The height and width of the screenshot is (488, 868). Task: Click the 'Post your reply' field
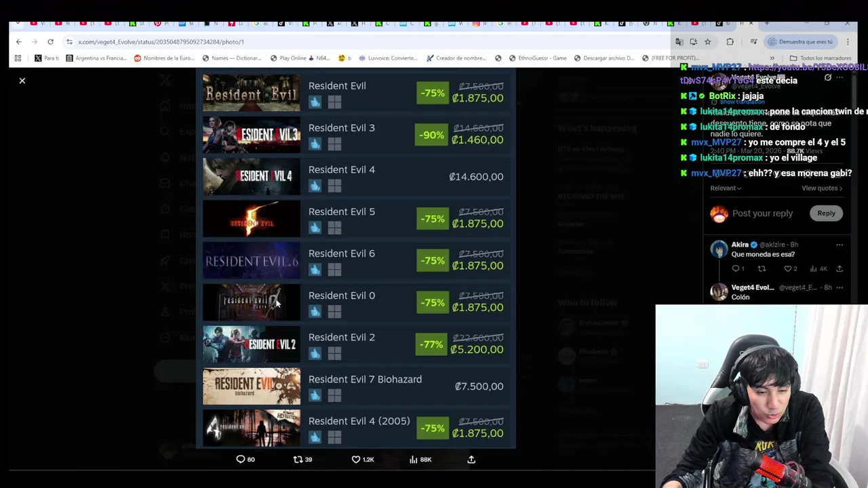762,213
